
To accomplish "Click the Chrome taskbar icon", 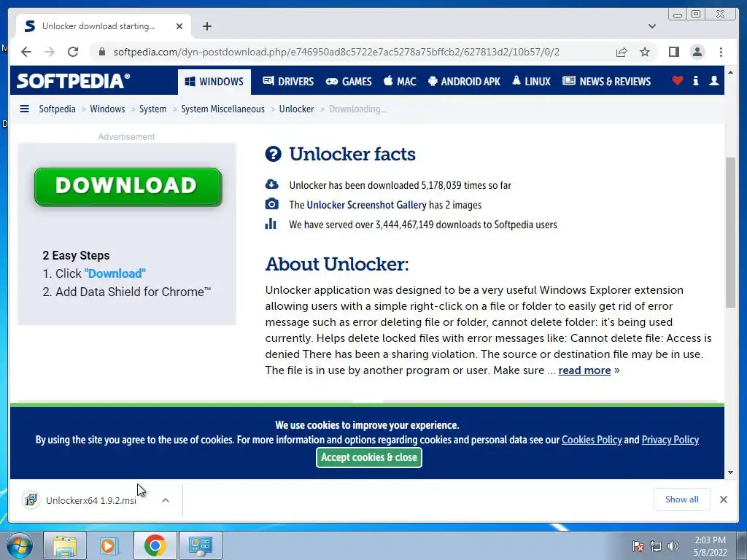I will tap(155, 545).
